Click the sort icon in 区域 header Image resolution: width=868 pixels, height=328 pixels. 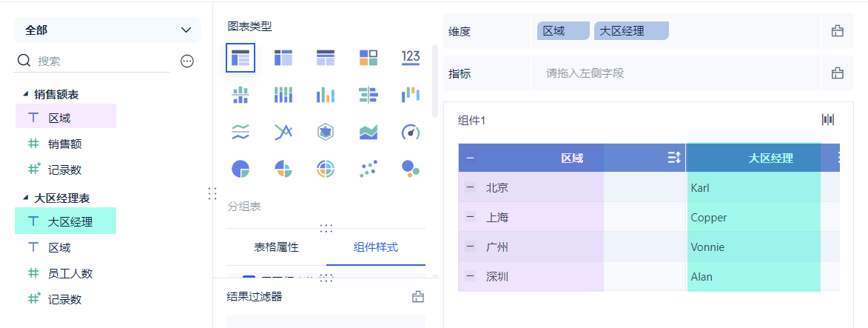click(x=673, y=158)
